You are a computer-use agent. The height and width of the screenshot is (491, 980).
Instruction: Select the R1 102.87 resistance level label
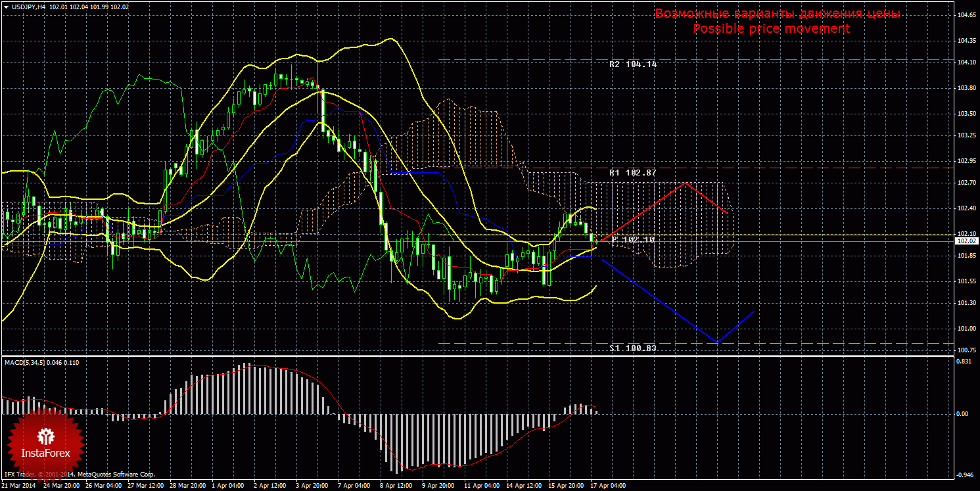[x=632, y=172]
